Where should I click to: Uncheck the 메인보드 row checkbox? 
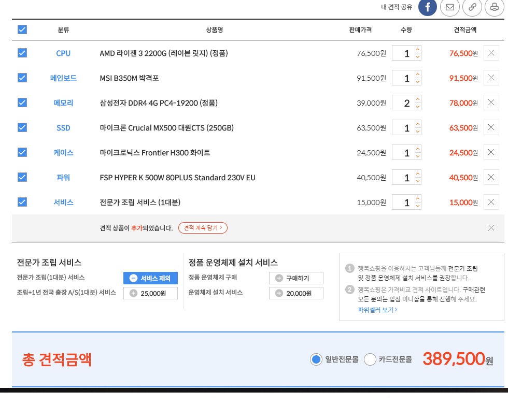[22, 78]
